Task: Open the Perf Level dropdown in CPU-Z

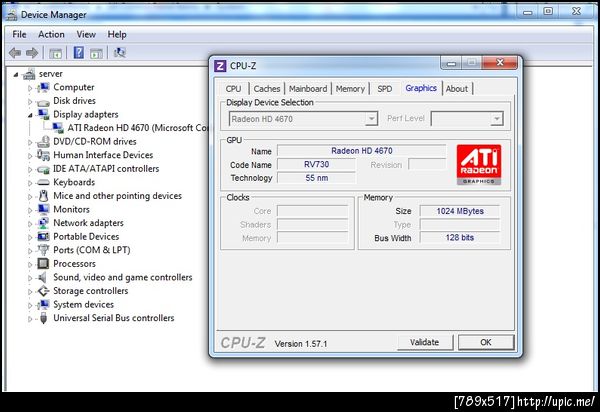Action: 496,119
